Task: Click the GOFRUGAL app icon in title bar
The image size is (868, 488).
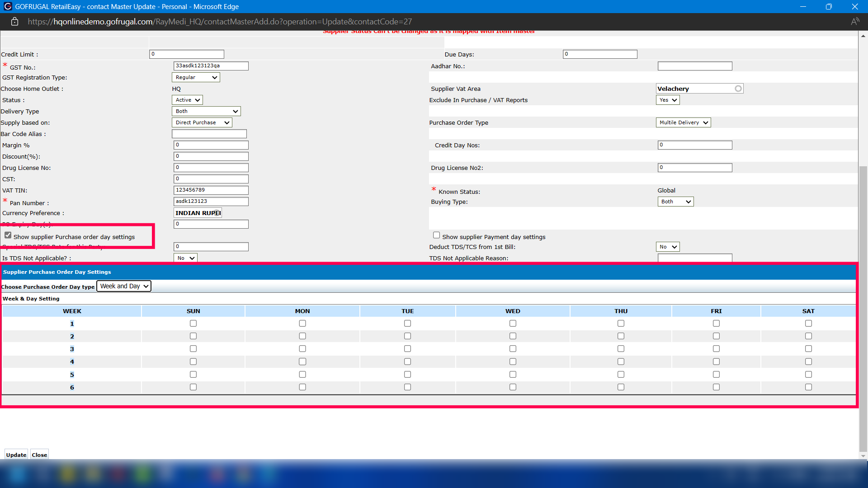Action: click(x=7, y=6)
